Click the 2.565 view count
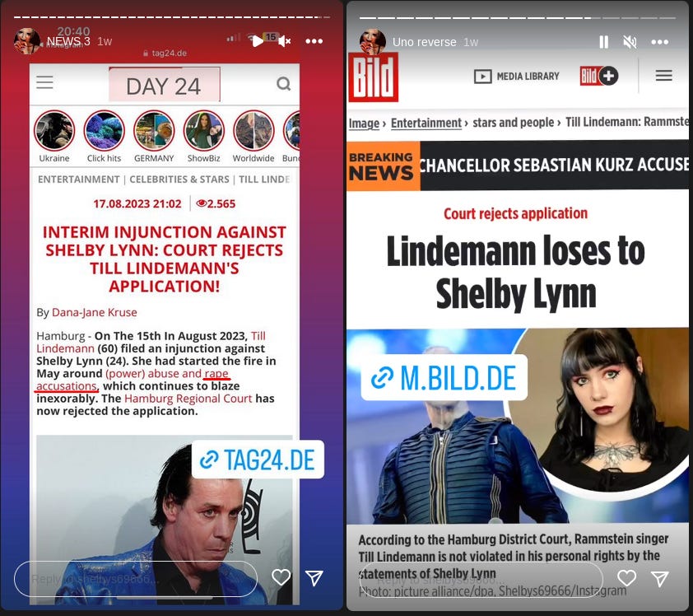The height and width of the screenshot is (616, 693). click(216, 204)
